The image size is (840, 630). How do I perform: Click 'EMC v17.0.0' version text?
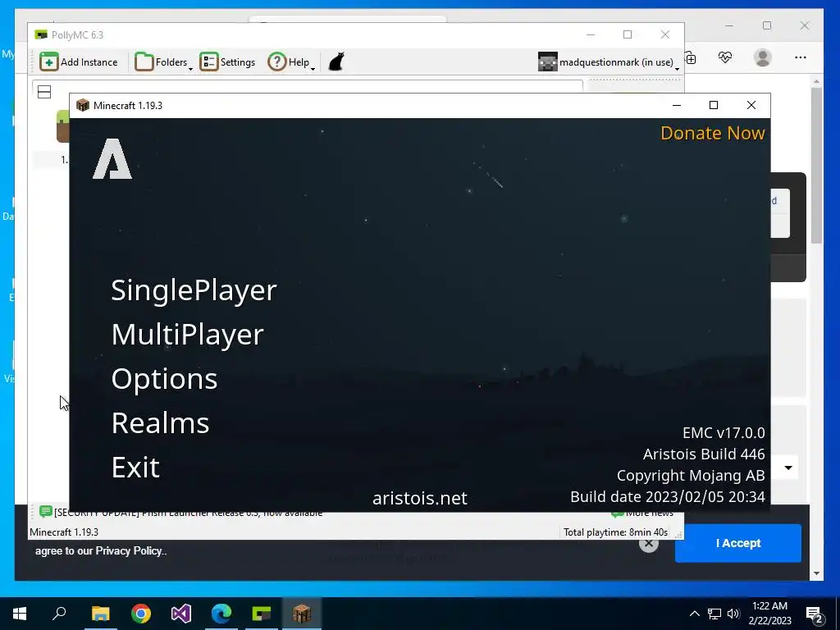pos(724,433)
